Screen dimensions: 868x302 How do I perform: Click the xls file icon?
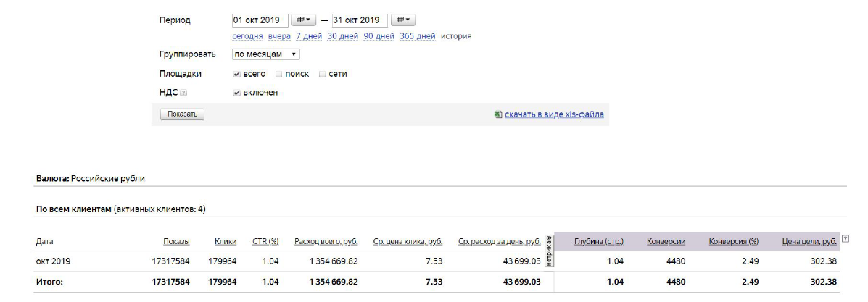[498, 114]
